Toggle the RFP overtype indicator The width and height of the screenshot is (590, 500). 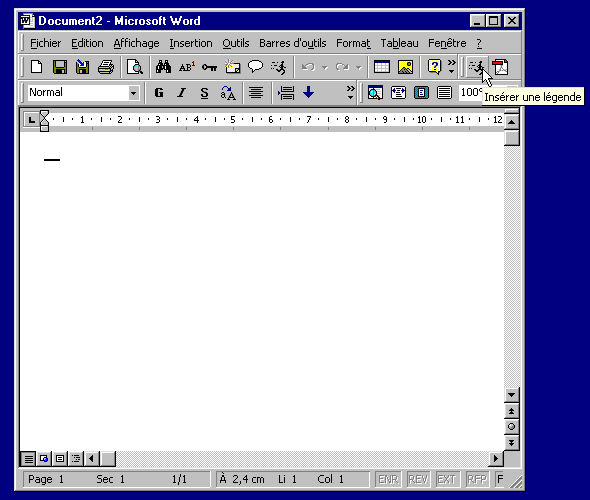[477, 479]
